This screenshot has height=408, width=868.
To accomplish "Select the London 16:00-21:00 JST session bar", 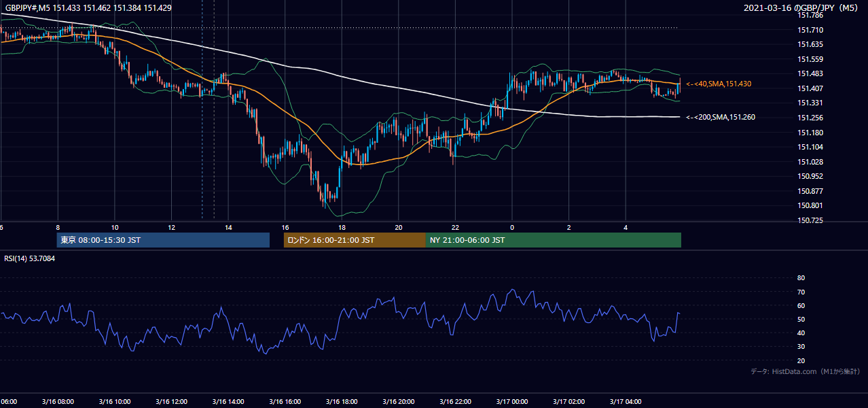I will (x=355, y=240).
